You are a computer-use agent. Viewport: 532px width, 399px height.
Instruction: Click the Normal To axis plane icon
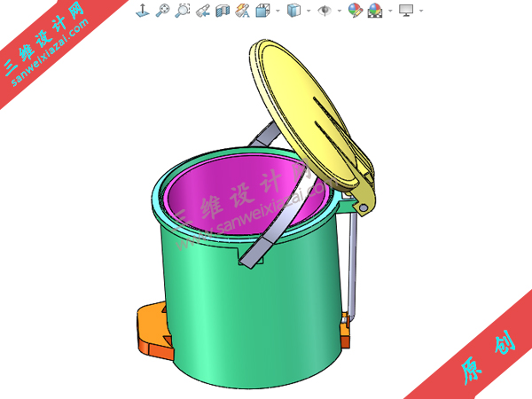click(x=143, y=11)
